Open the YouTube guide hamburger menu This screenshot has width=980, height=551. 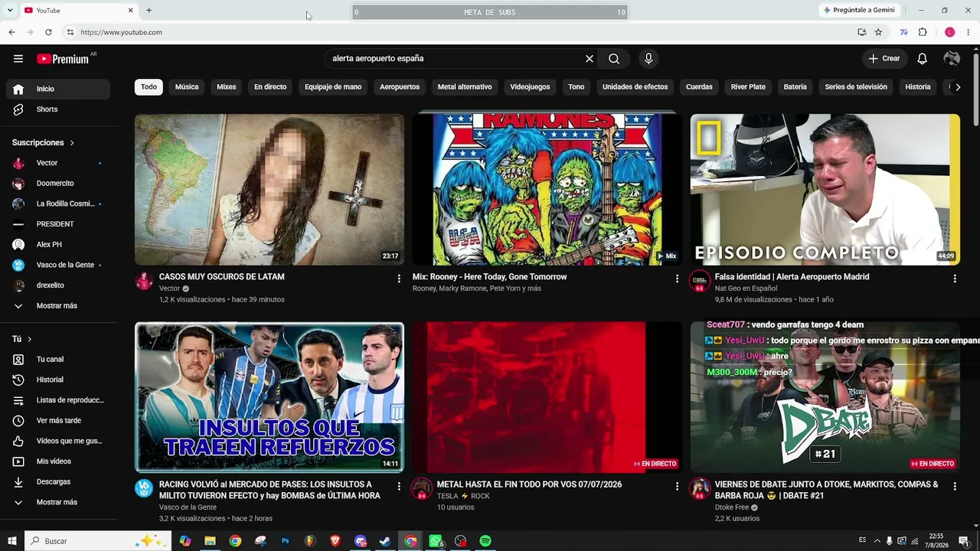[18, 59]
